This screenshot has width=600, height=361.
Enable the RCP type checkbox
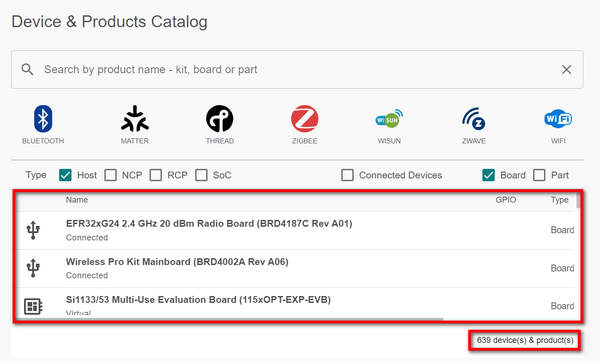point(156,175)
